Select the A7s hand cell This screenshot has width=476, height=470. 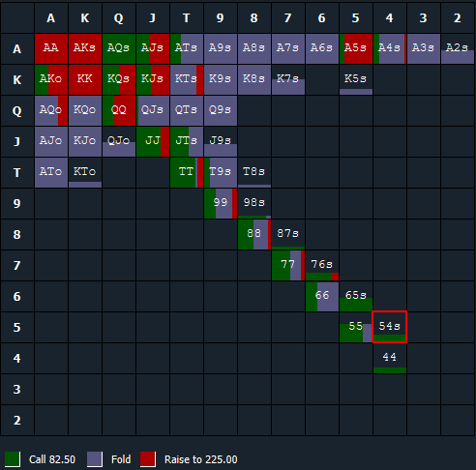point(288,48)
